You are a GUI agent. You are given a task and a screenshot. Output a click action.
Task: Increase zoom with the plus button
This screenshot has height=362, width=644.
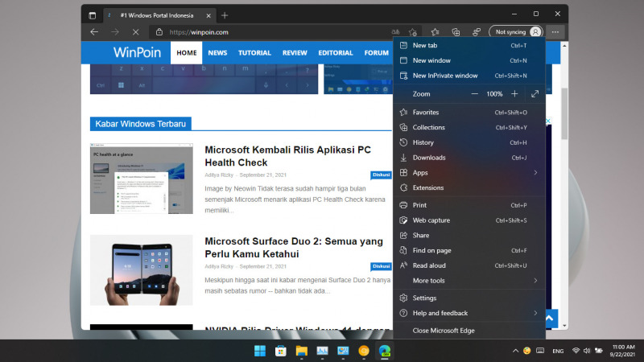[514, 94]
